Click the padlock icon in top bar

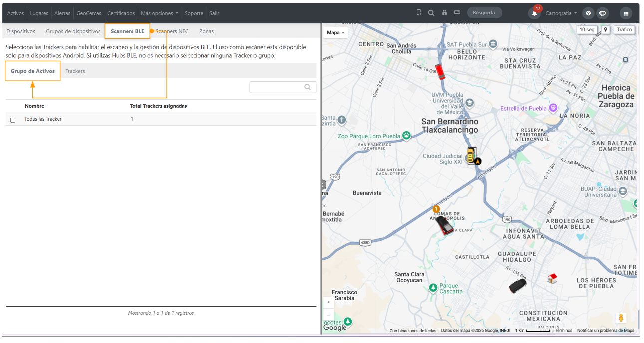pos(444,13)
